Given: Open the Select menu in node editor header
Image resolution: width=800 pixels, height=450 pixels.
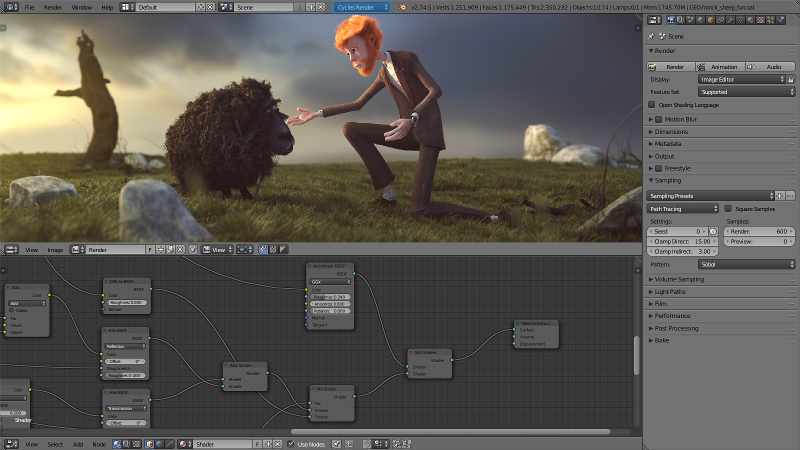Looking at the screenshot, I should point(55,444).
